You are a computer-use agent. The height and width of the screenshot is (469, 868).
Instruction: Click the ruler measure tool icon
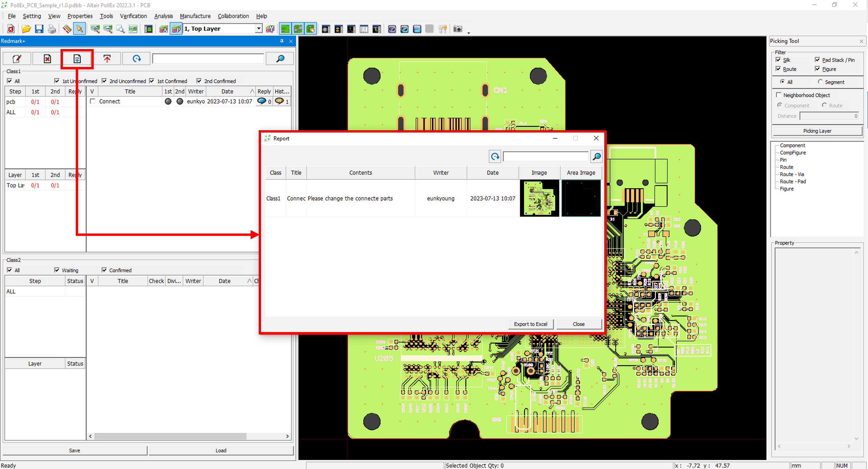67,29
